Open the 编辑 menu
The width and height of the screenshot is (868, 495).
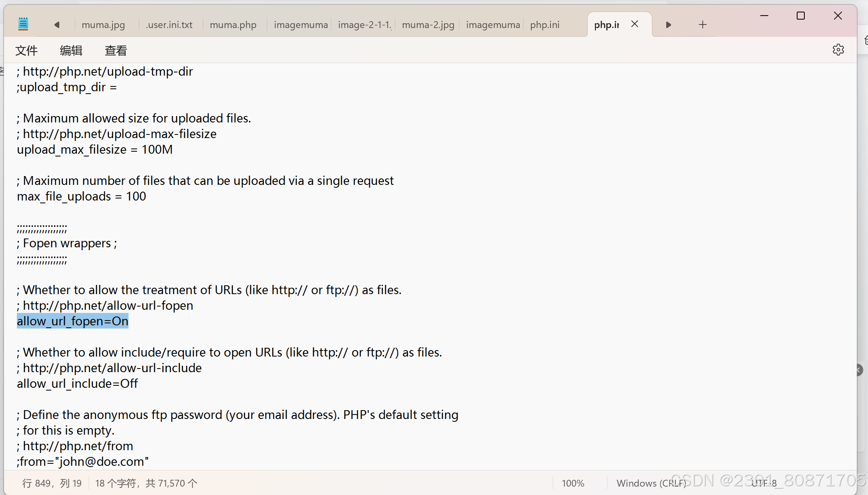pos(71,51)
